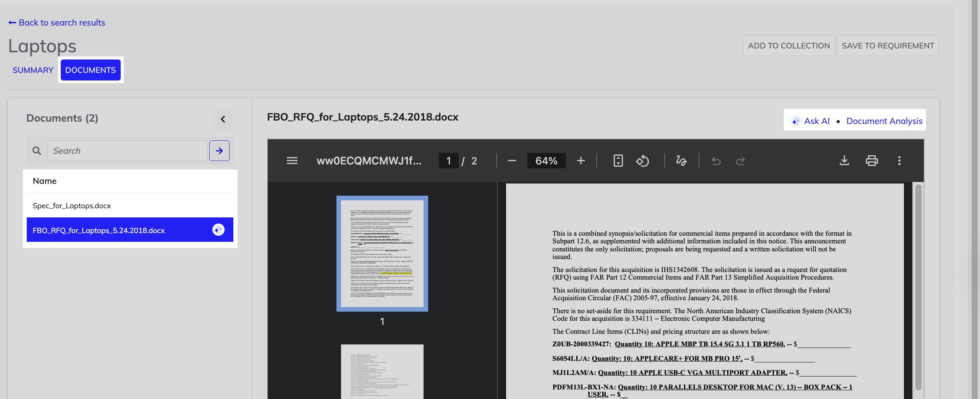Rotate the document counterclockwise

tap(642, 161)
